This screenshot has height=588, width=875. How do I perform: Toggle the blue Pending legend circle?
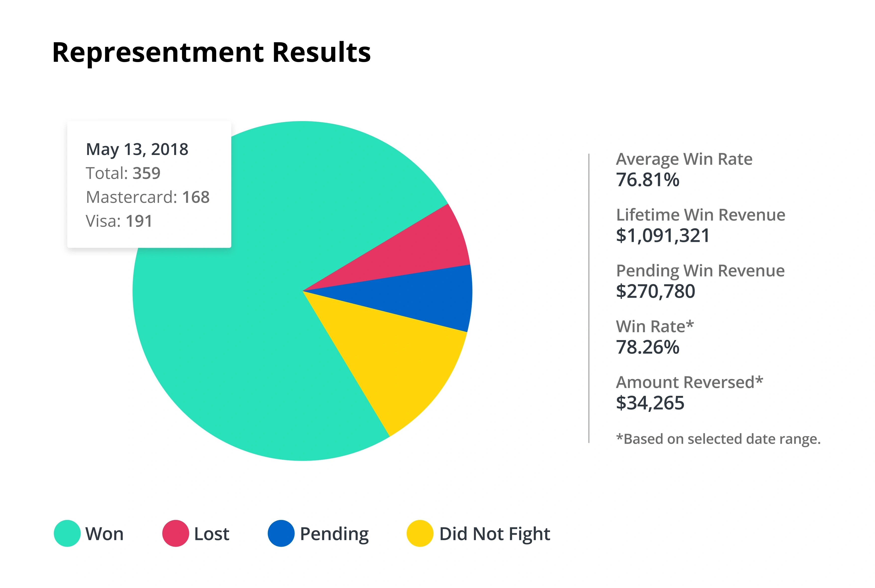coord(281,533)
